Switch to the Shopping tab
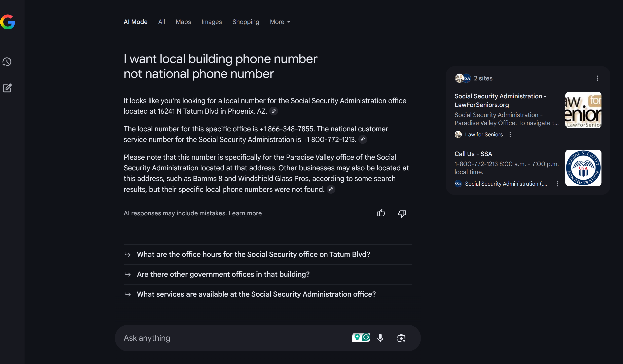Screen dimensions: 623x364 [246, 22]
